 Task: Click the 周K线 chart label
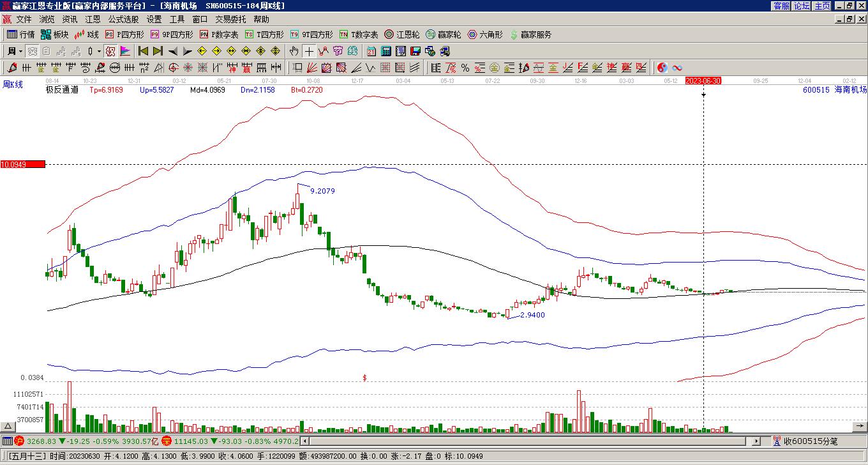pos(13,84)
